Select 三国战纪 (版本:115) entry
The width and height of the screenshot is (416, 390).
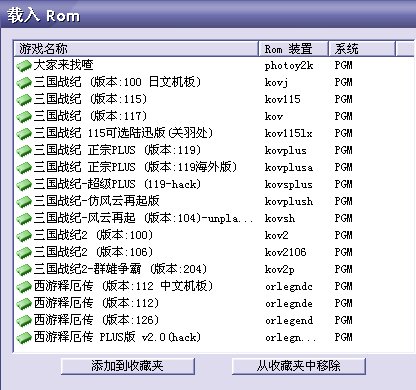point(90,99)
